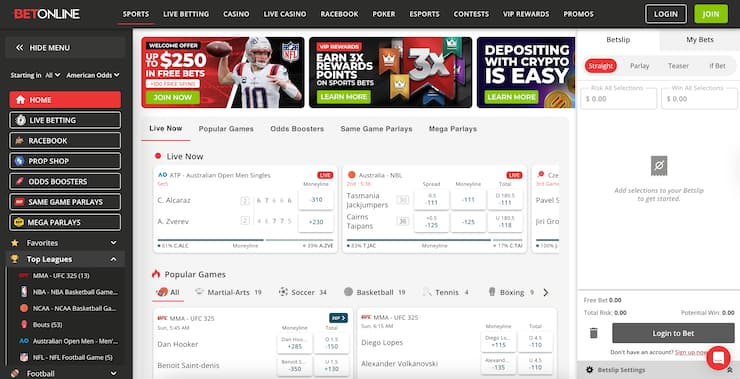This screenshot has width=740, height=379.
Task: Click the Bouts boxing glove icon
Action: (24, 324)
